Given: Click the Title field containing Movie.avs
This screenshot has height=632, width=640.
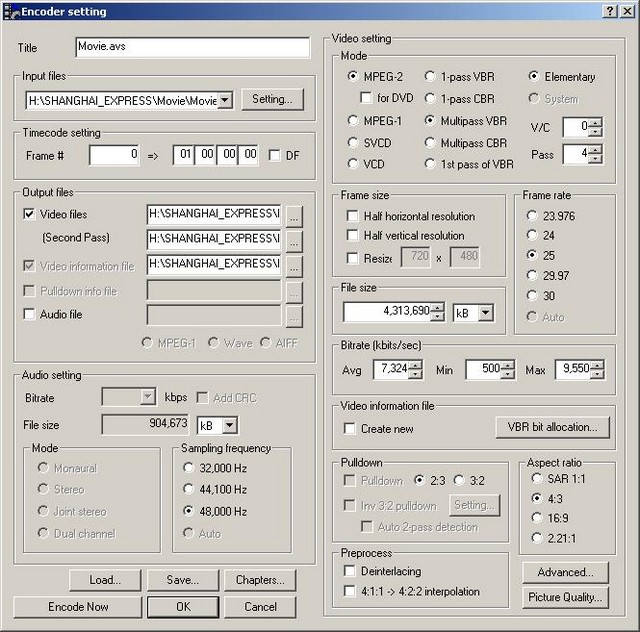Looking at the screenshot, I should pyautogui.click(x=193, y=47).
